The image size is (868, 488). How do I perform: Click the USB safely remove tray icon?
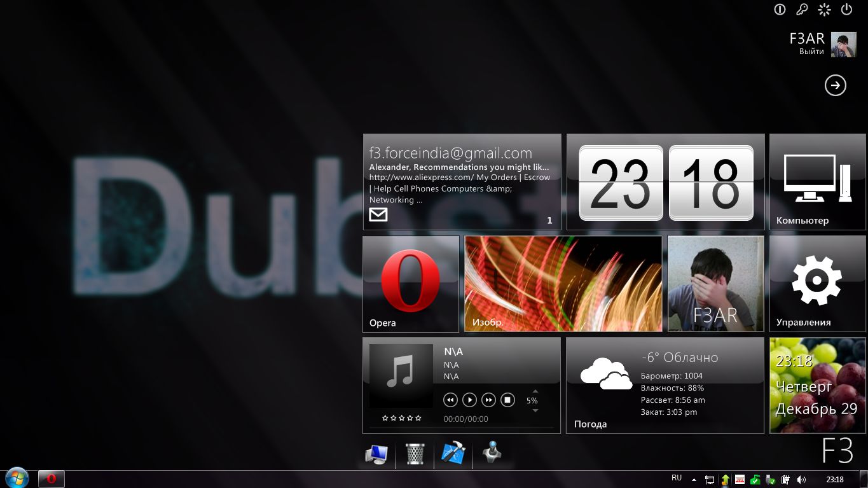point(770,480)
